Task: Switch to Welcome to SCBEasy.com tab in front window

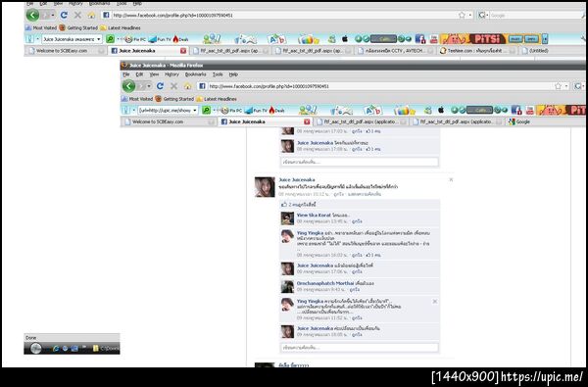Action: tap(170, 121)
